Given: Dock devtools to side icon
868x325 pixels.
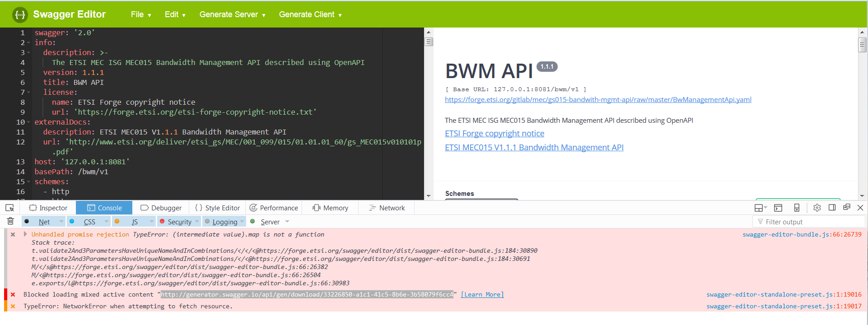Looking at the screenshot, I should (832, 207).
